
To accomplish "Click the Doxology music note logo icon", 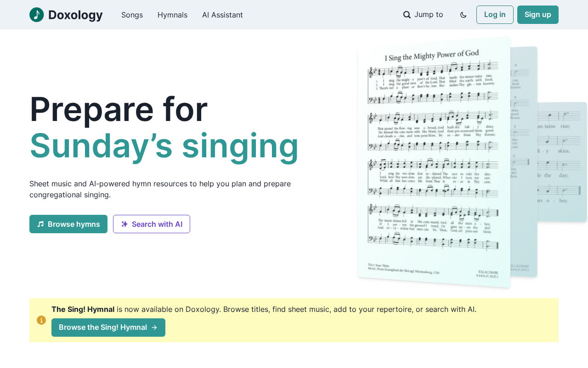I will pos(37,15).
